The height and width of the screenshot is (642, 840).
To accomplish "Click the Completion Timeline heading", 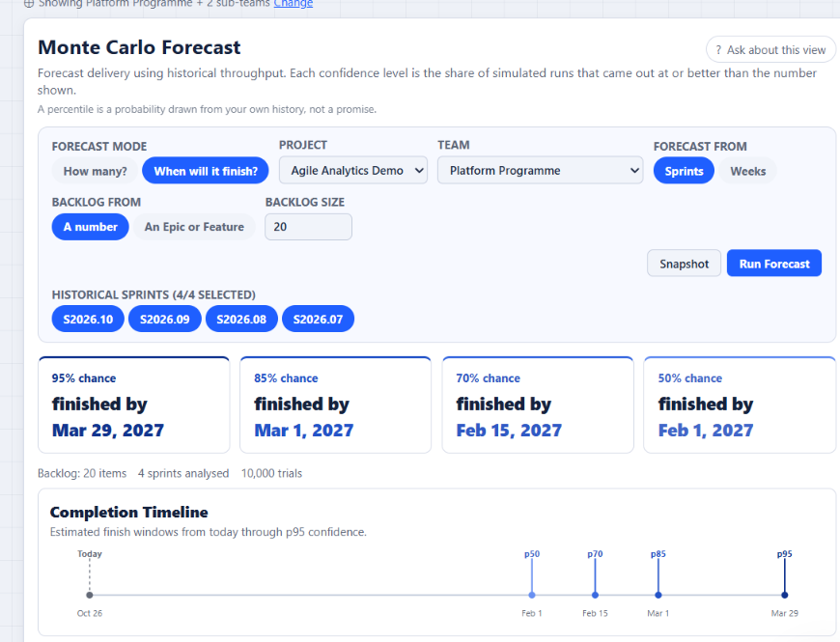I will [128, 513].
